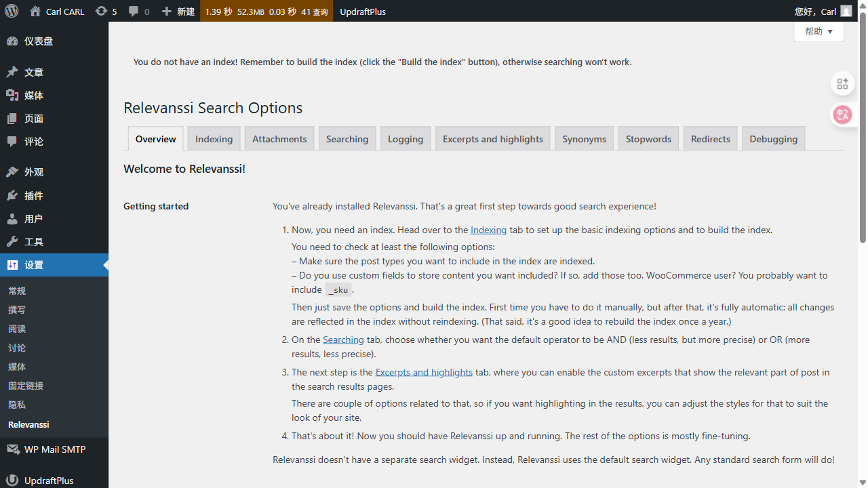This screenshot has width=868, height=488.
Task: Open 固定链接 permalinks settings submenu
Action: 26,386
